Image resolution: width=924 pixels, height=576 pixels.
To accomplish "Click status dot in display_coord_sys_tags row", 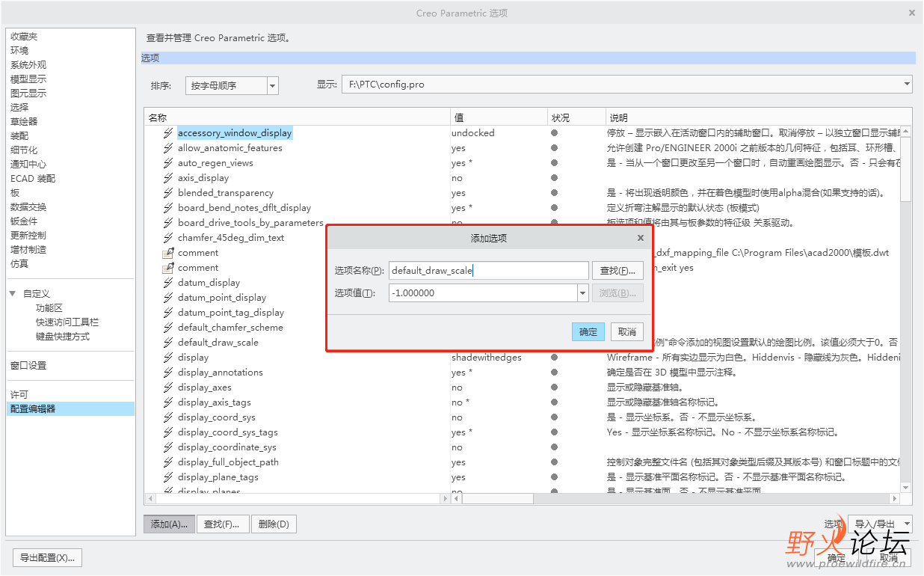I will coord(554,432).
